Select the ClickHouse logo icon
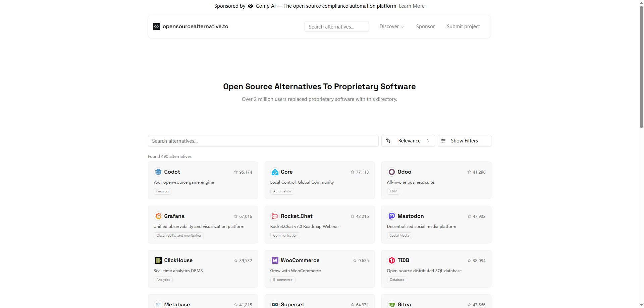Screen dimensions: 644x308 tap(158, 260)
